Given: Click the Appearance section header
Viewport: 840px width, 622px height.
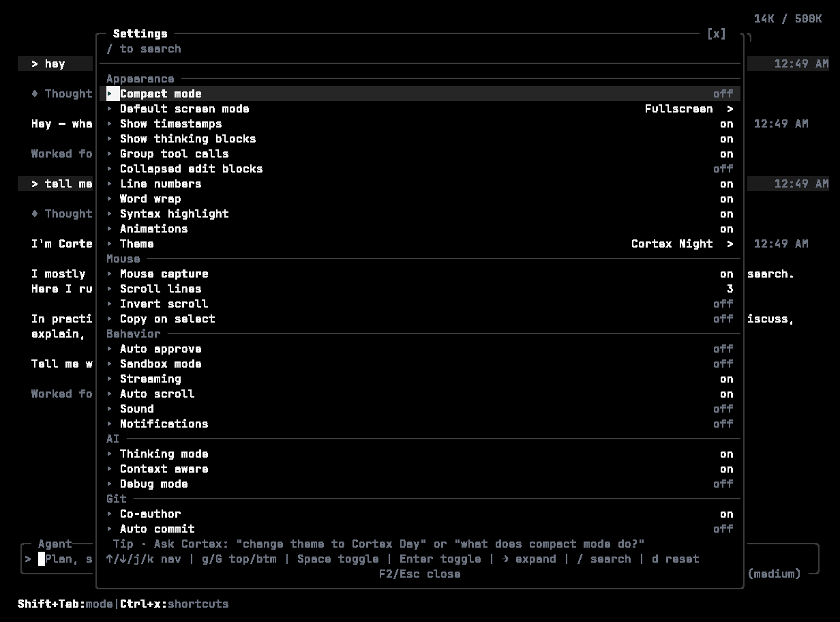Looking at the screenshot, I should (140, 78).
